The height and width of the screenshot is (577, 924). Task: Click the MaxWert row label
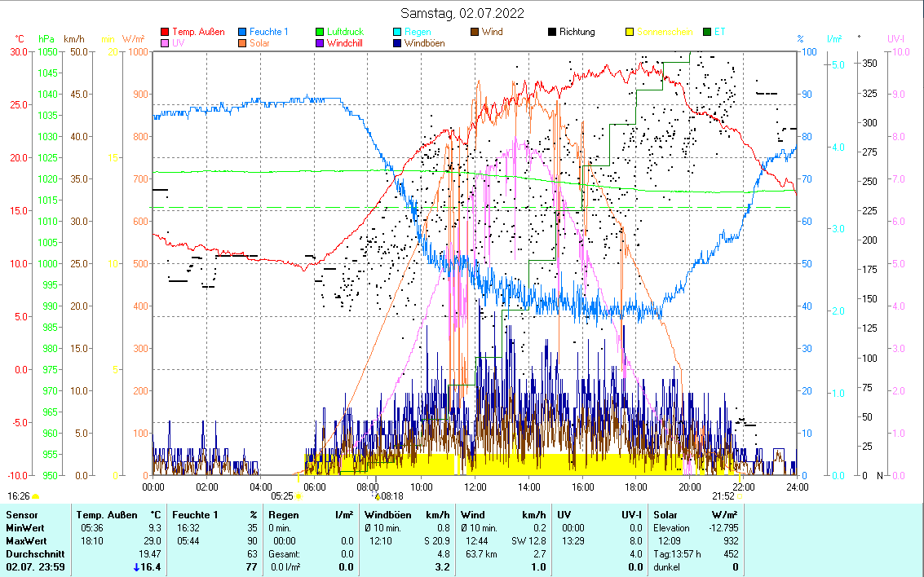[27, 541]
